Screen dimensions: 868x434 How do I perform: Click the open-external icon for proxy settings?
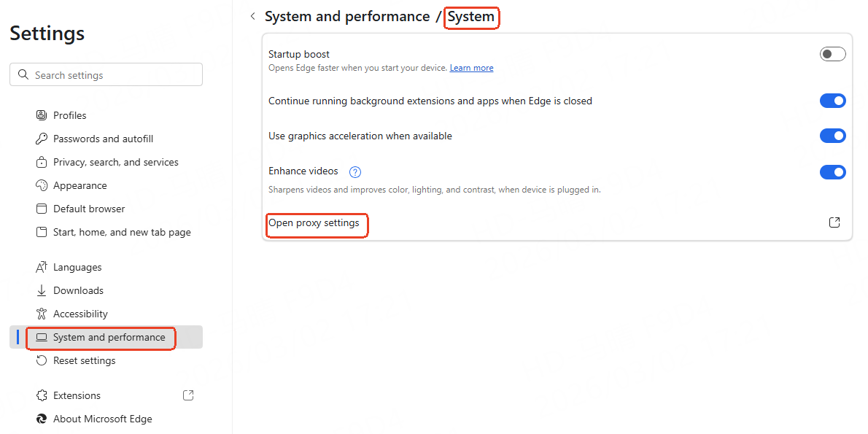click(x=834, y=222)
